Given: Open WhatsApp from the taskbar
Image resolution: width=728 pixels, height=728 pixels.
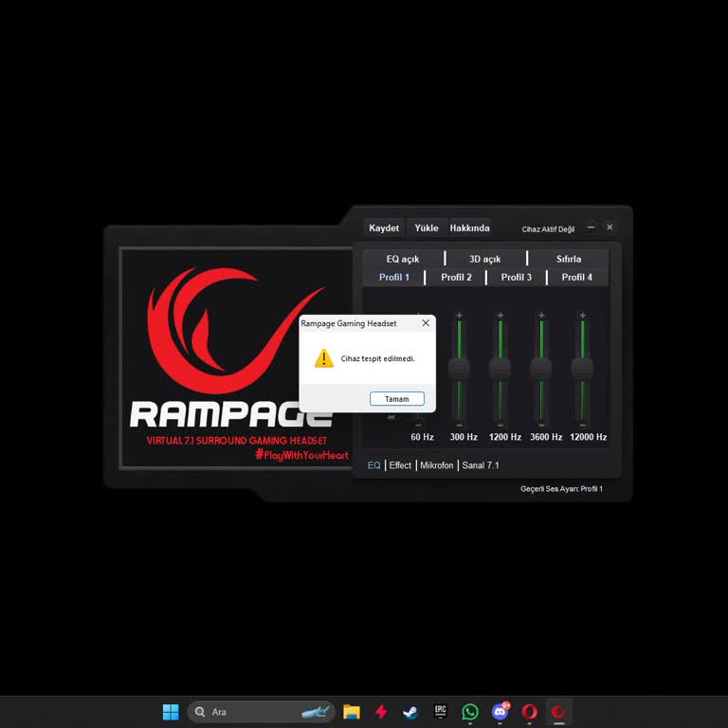Looking at the screenshot, I should (x=470, y=711).
